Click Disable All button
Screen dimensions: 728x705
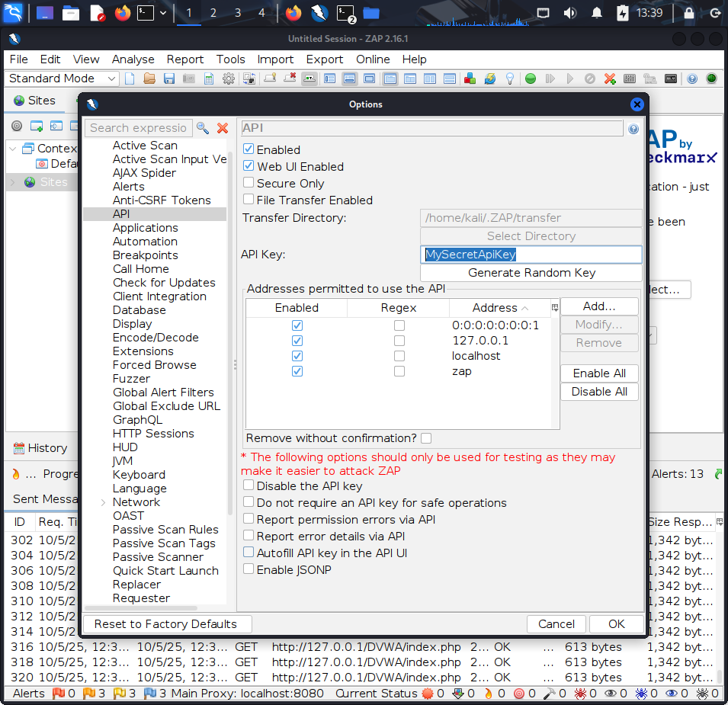click(x=599, y=392)
